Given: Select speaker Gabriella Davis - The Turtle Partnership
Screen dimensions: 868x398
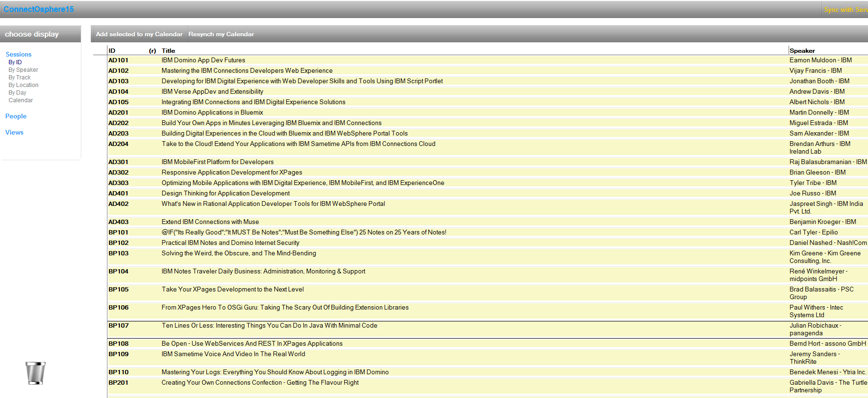Looking at the screenshot, I should (x=829, y=387).
